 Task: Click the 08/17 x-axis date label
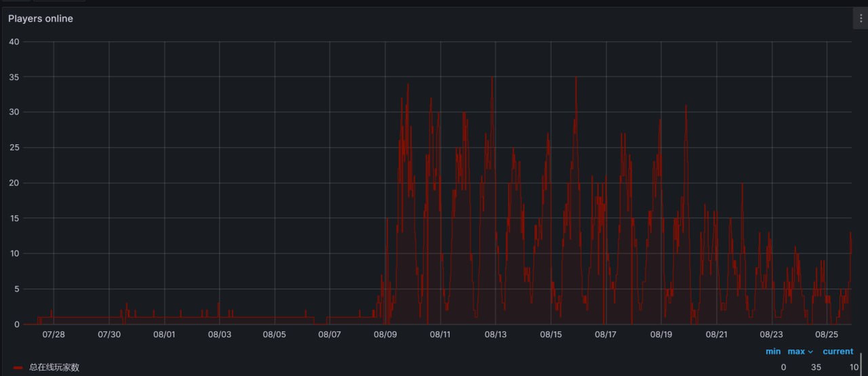[x=606, y=335]
